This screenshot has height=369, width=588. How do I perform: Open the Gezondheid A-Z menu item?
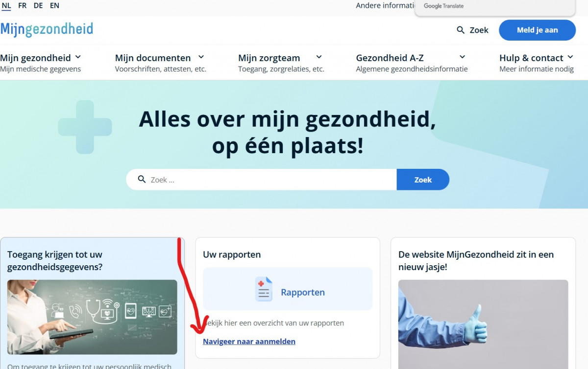tap(390, 58)
